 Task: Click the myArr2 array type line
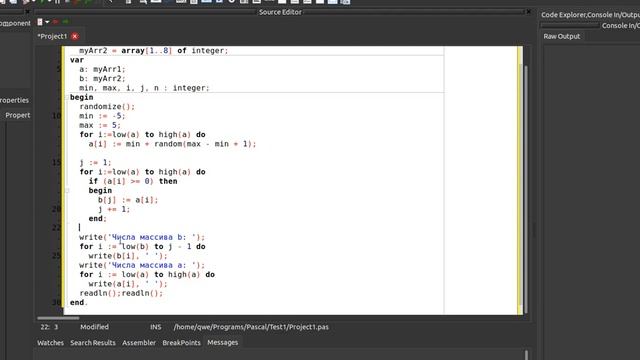153,51
